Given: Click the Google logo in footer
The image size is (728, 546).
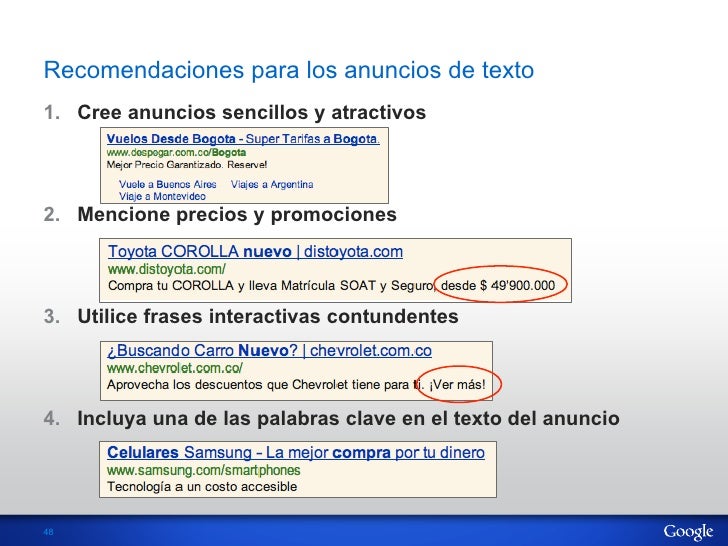Looking at the screenshot, I should coord(689,532).
